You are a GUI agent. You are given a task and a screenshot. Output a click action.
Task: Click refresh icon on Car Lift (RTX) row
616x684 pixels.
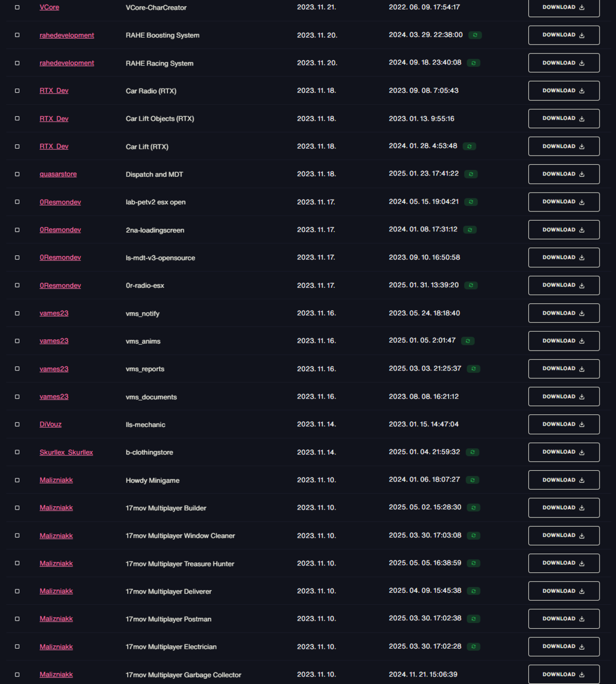coord(470,146)
